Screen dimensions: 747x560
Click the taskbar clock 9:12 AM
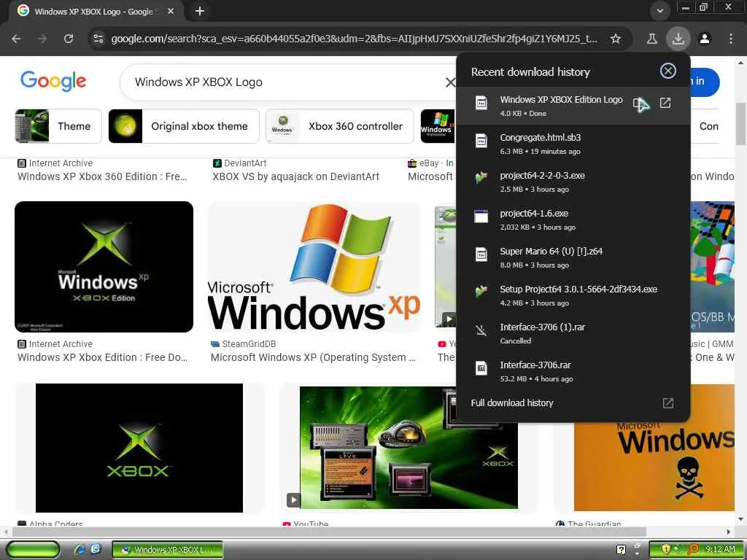pos(720,550)
